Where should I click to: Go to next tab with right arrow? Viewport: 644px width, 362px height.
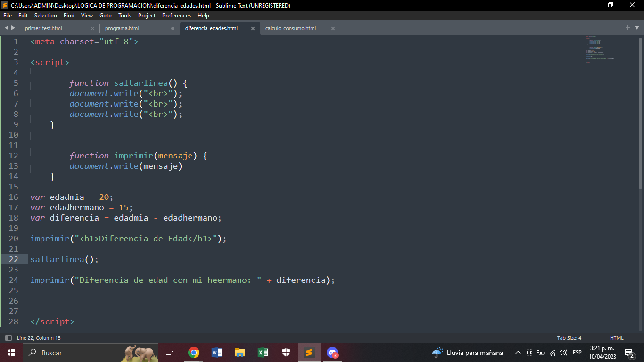pos(13,28)
